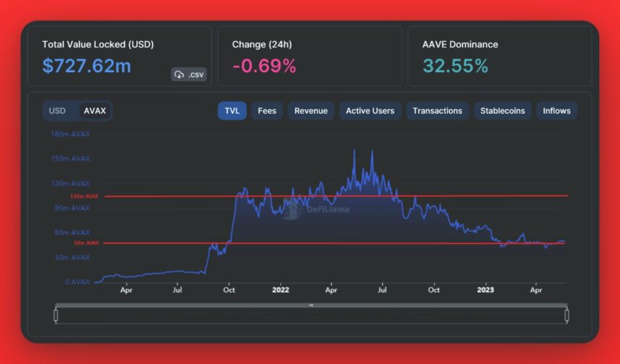Show Revenue data on the chart
This screenshot has width=620, height=364.
pyautogui.click(x=311, y=111)
